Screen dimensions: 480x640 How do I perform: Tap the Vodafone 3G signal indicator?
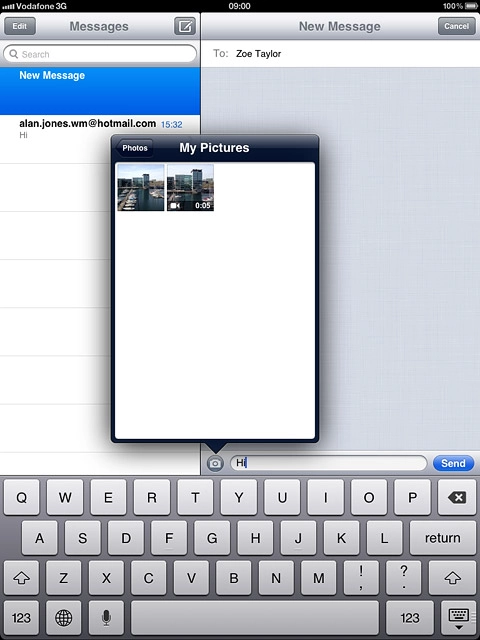pyautogui.click(x=34, y=6)
